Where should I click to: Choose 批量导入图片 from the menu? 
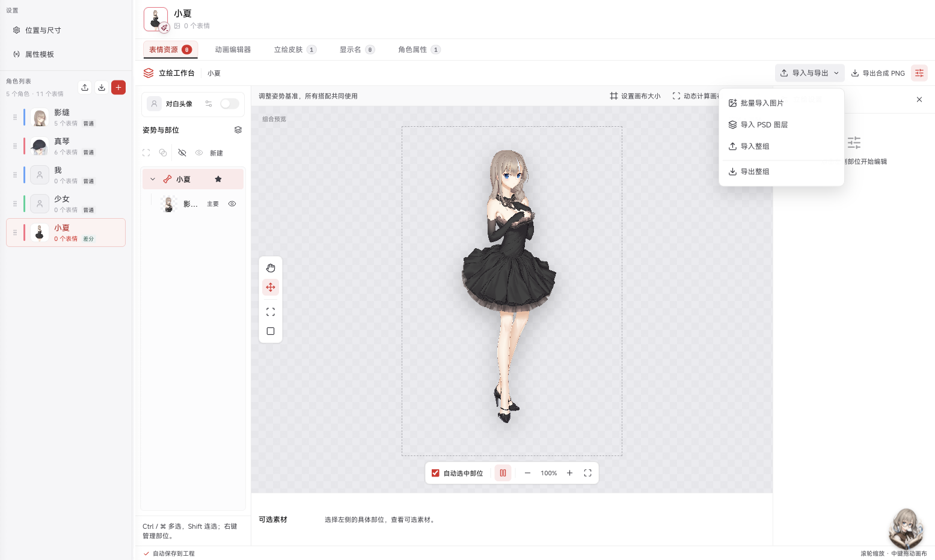click(x=781, y=103)
